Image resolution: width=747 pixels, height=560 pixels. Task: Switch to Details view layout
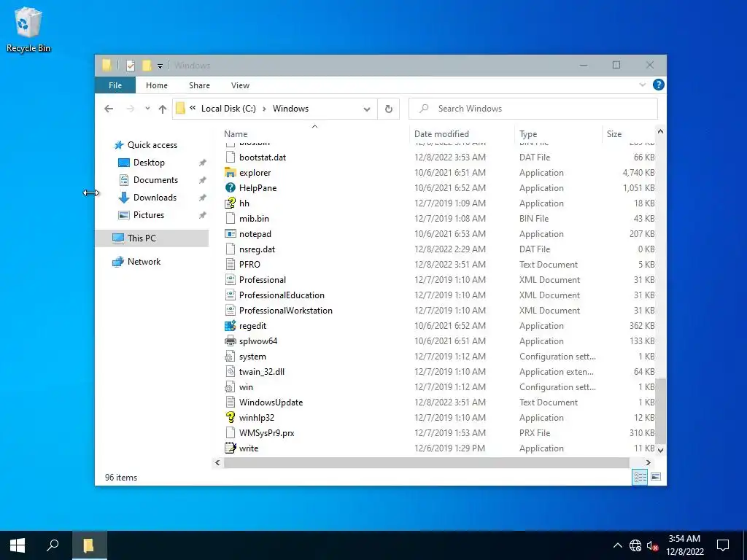[640, 477]
